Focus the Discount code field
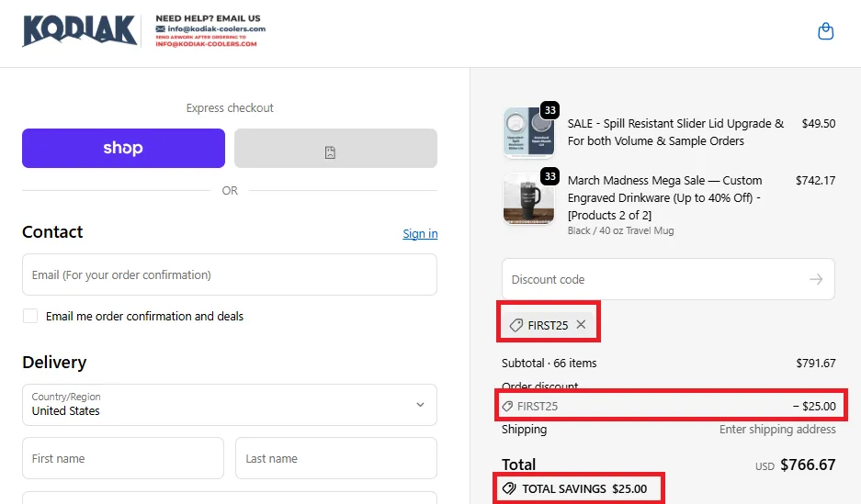Image resolution: width=861 pixels, height=504 pixels. (x=652, y=279)
